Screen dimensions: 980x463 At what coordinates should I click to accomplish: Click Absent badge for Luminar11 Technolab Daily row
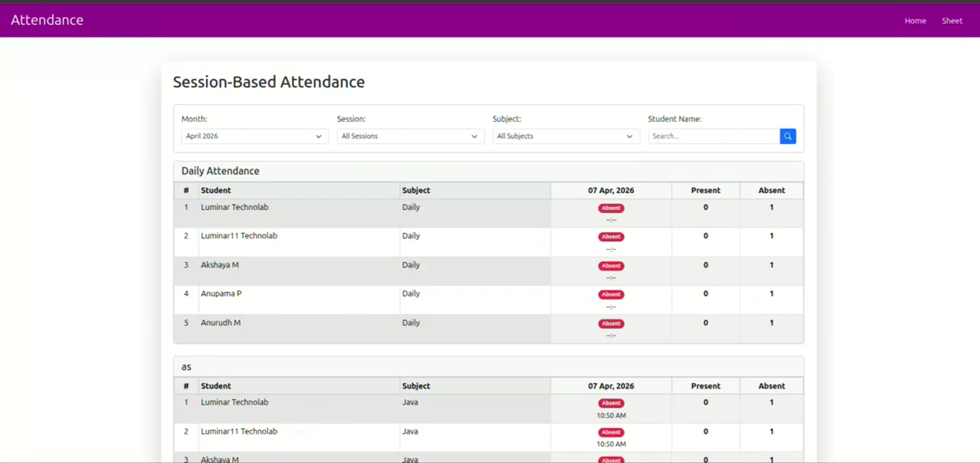(611, 237)
